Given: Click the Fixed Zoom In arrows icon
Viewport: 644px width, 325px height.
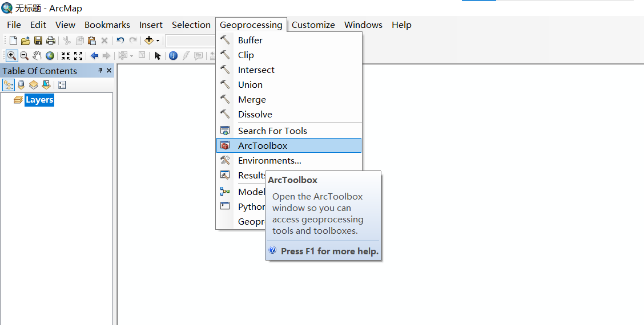Looking at the screenshot, I should coord(66,55).
